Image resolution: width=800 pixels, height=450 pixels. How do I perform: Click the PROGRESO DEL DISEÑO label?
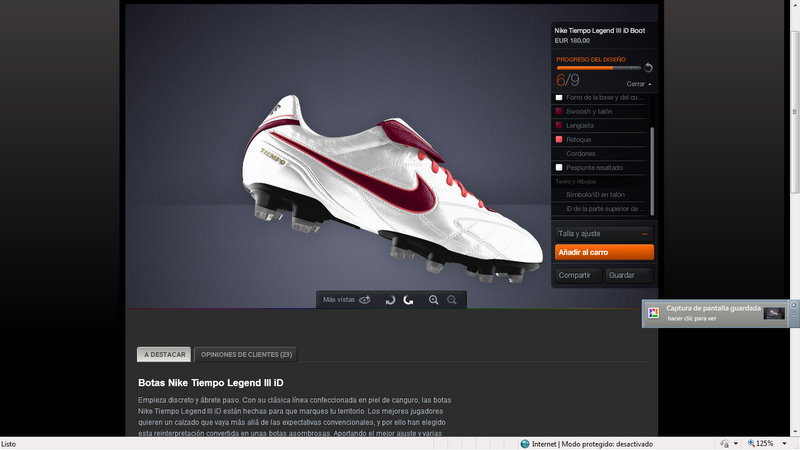pyautogui.click(x=591, y=59)
